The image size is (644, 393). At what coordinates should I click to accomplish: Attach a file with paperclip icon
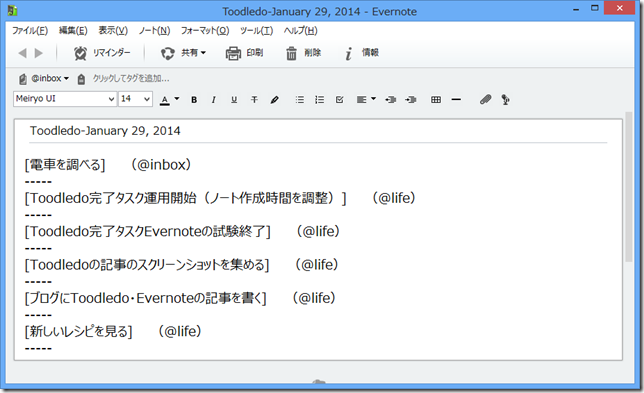tap(485, 99)
